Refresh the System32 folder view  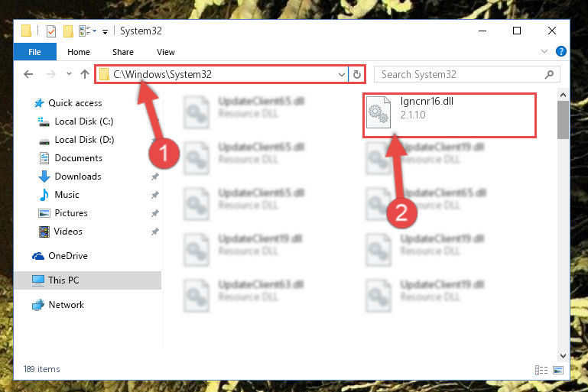[357, 74]
